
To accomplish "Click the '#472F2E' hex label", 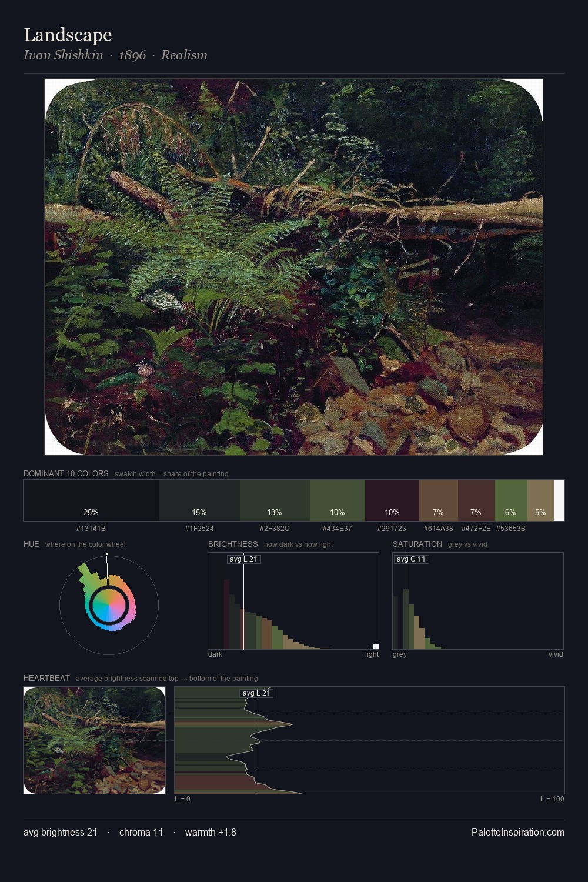I will click(x=476, y=529).
